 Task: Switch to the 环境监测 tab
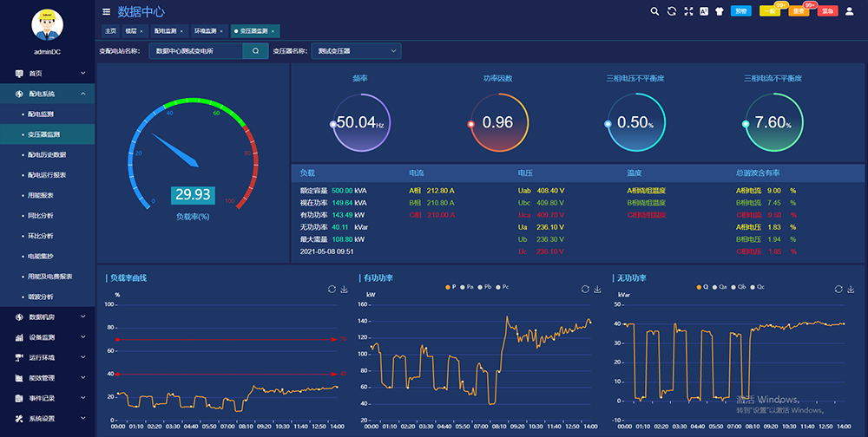205,30
